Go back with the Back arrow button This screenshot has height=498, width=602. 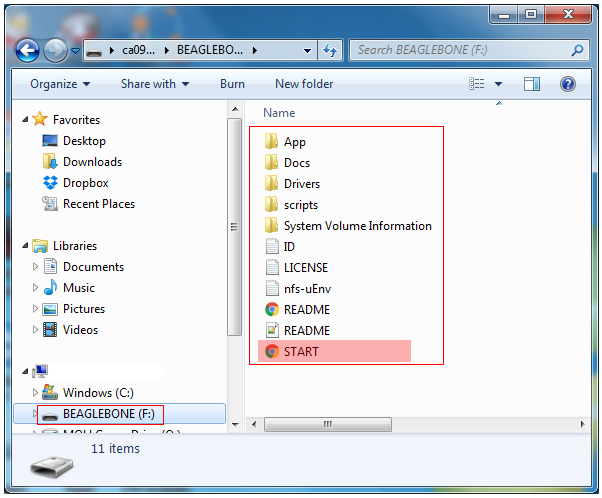pyautogui.click(x=27, y=50)
